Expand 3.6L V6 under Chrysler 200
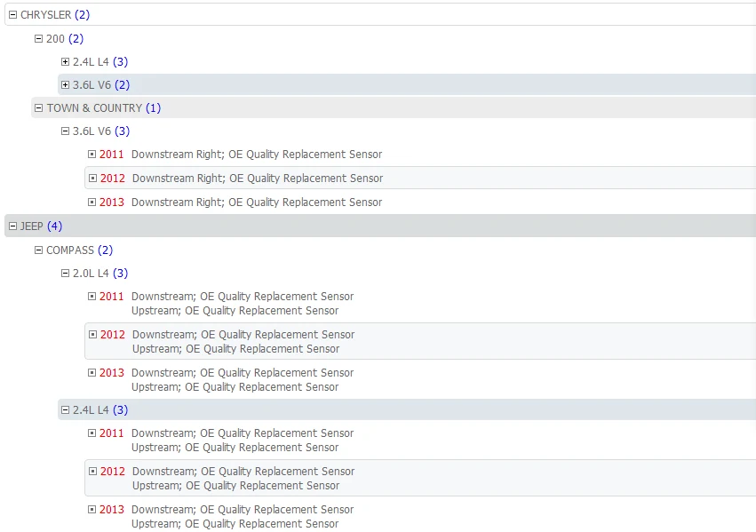756x532 pixels. click(x=65, y=84)
